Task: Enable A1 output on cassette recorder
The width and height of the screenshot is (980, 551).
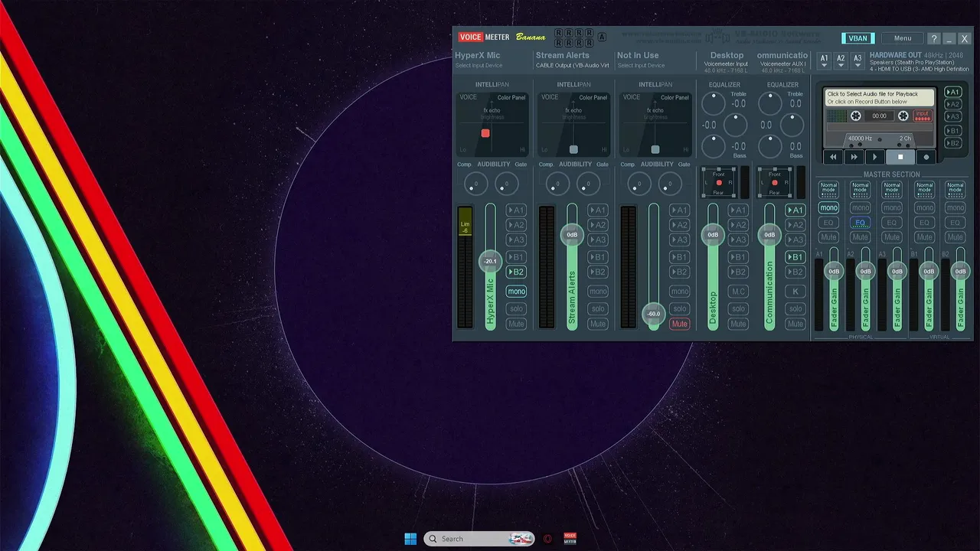Action: point(952,92)
